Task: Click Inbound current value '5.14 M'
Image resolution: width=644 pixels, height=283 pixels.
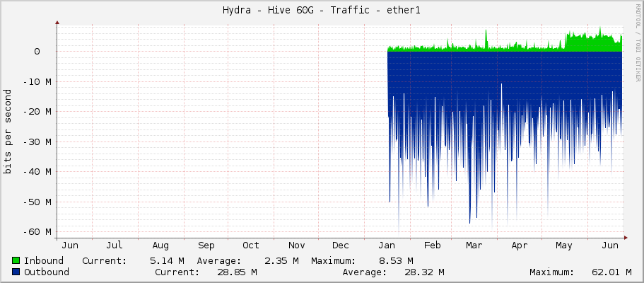Action: (168, 261)
